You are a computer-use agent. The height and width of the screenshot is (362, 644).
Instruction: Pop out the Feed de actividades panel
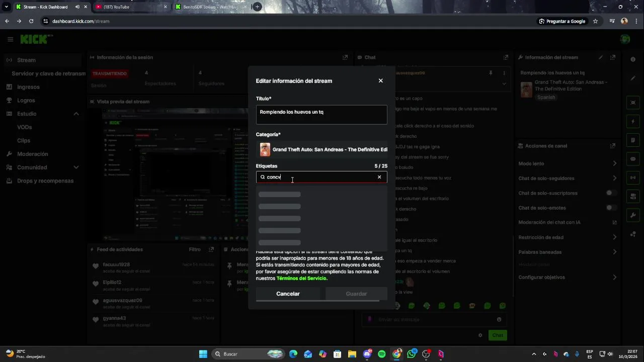click(x=211, y=249)
